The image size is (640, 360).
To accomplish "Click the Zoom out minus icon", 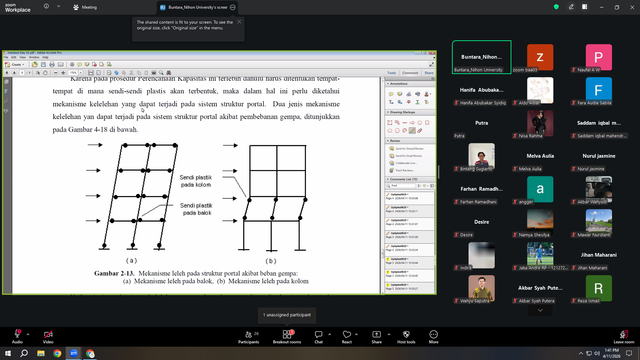I will pos(56,73).
